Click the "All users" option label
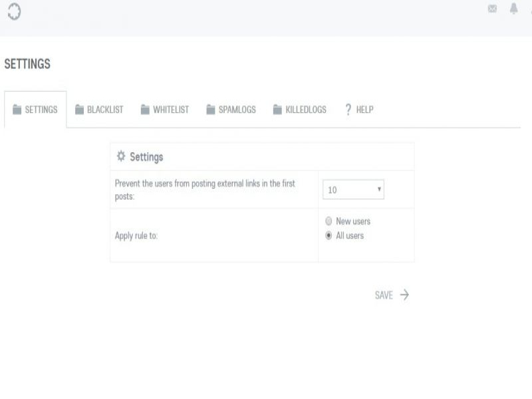532x399 pixels. pos(350,235)
